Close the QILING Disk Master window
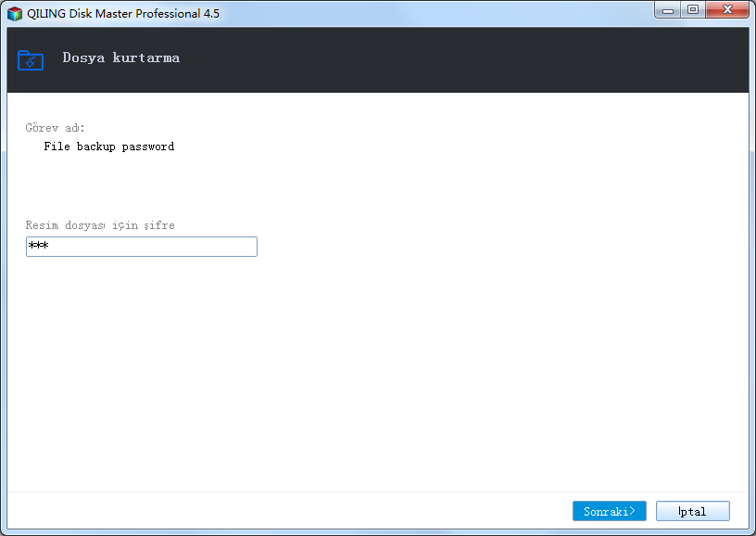The image size is (756, 536). (x=727, y=10)
